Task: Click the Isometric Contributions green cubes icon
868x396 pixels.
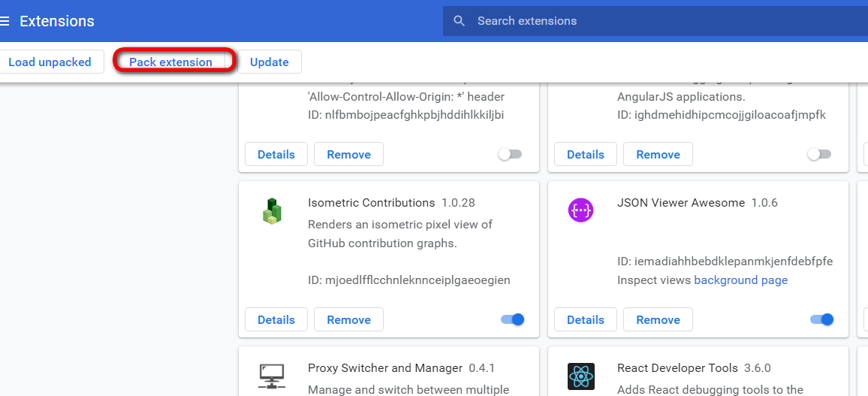Action: [x=272, y=210]
